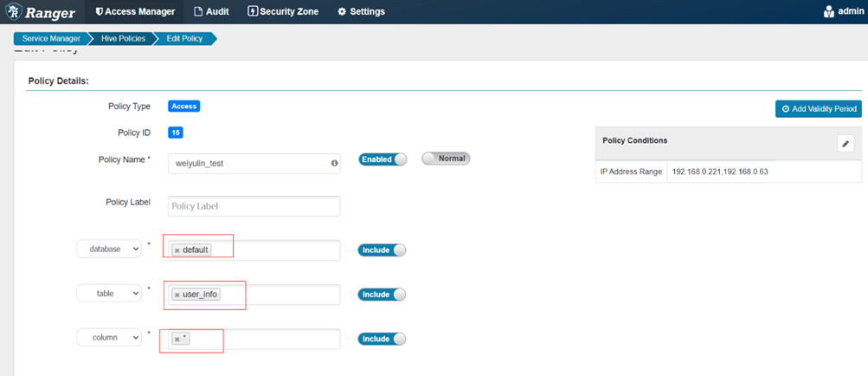Toggle the Normal override switch

pyautogui.click(x=446, y=159)
